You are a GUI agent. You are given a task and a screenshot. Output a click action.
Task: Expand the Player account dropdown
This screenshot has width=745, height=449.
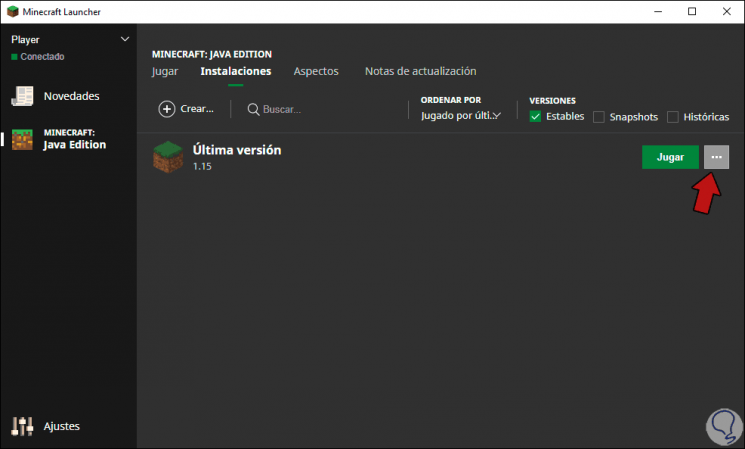pos(124,39)
